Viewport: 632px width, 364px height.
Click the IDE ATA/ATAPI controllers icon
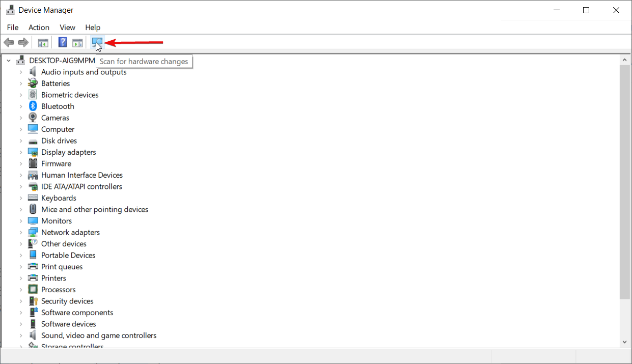33,186
